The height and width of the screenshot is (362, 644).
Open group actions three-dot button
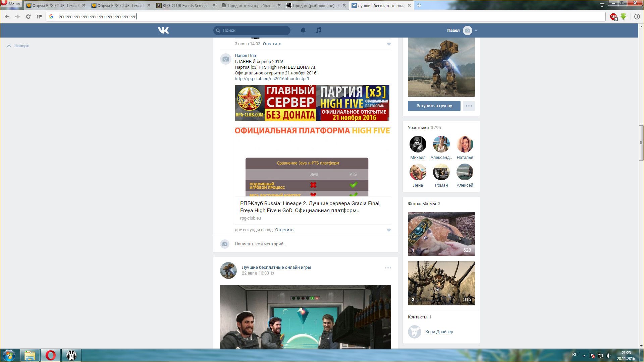[469, 106]
